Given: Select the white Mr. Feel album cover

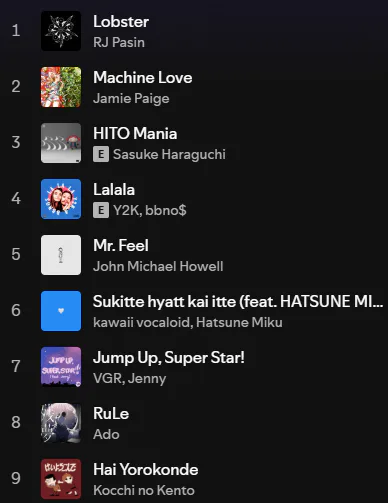Looking at the screenshot, I should click(61, 255).
